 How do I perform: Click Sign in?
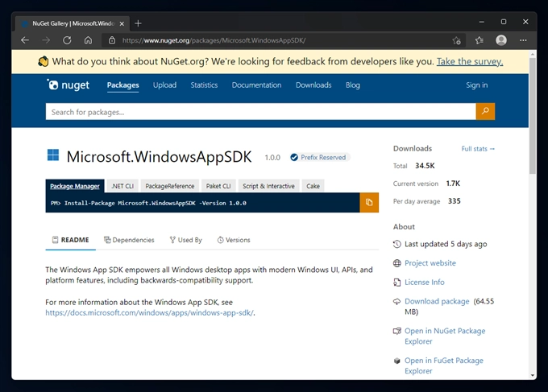(477, 85)
